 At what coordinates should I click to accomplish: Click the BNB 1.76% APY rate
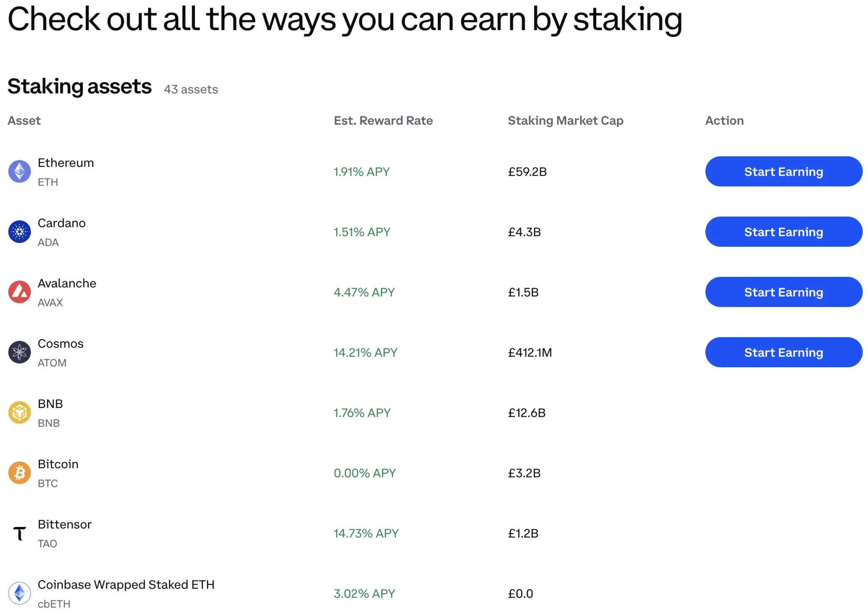362,413
